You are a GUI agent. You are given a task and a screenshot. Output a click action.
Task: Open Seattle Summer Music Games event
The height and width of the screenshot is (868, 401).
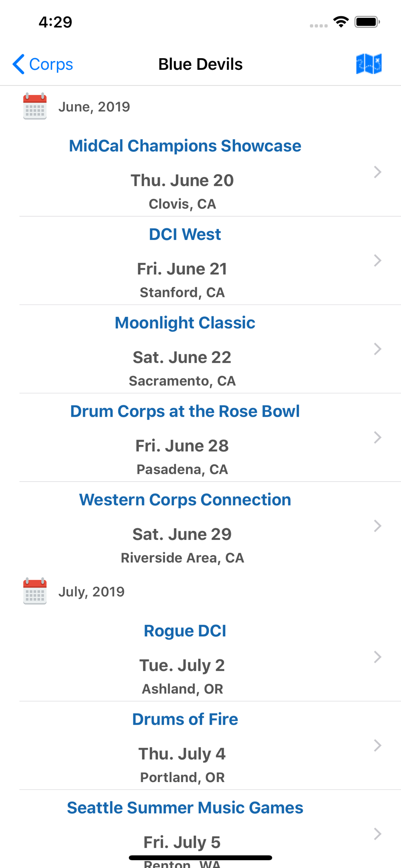click(x=185, y=808)
